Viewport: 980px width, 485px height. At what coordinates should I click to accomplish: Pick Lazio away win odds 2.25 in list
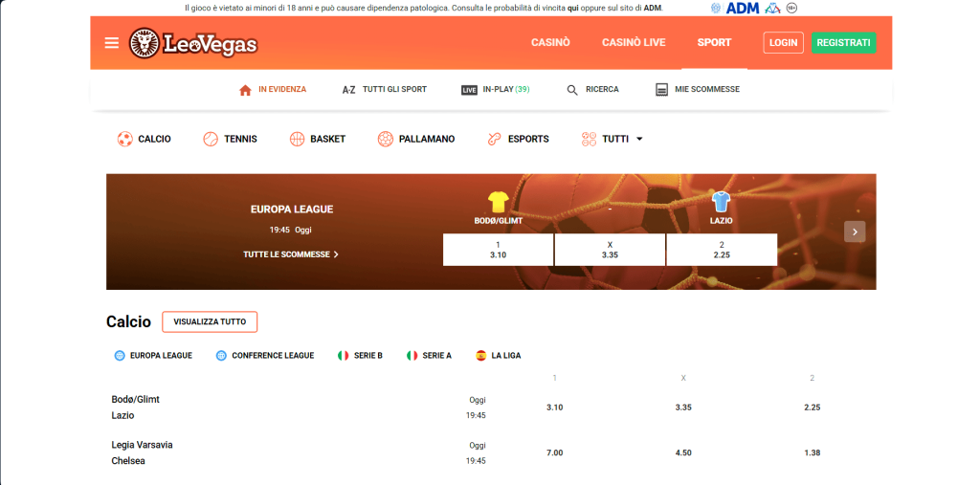tap(812, 408)
